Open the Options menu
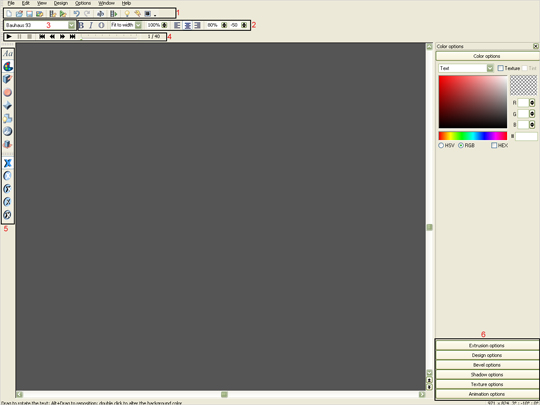This screenshot has height=405, width=540. tap(83, 3)
